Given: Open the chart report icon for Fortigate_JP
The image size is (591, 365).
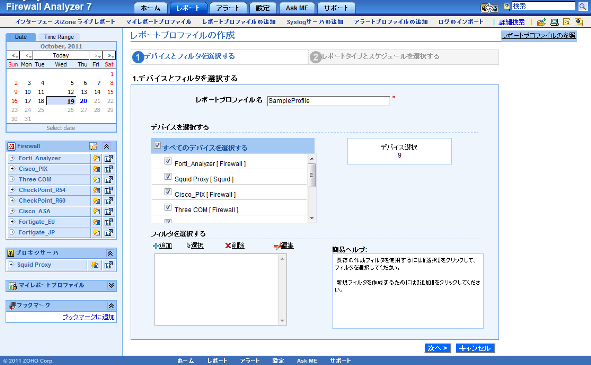Looking at the screenshot, I should [109, 232].
